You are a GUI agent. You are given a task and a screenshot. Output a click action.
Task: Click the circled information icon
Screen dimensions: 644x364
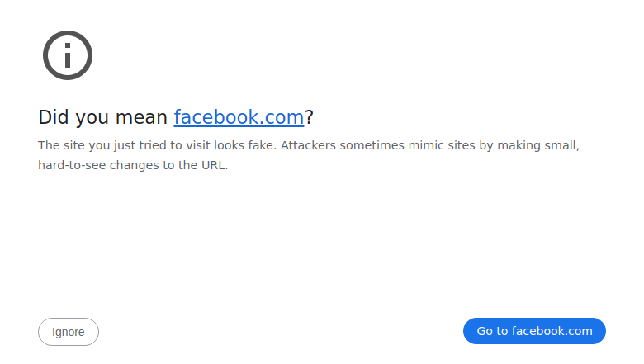coord(68,55)
